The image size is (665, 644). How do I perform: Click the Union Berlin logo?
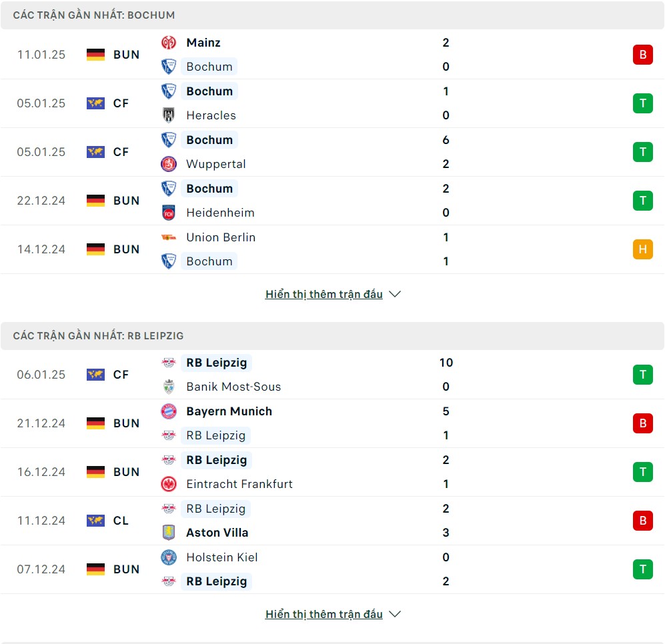coord(169,237)
